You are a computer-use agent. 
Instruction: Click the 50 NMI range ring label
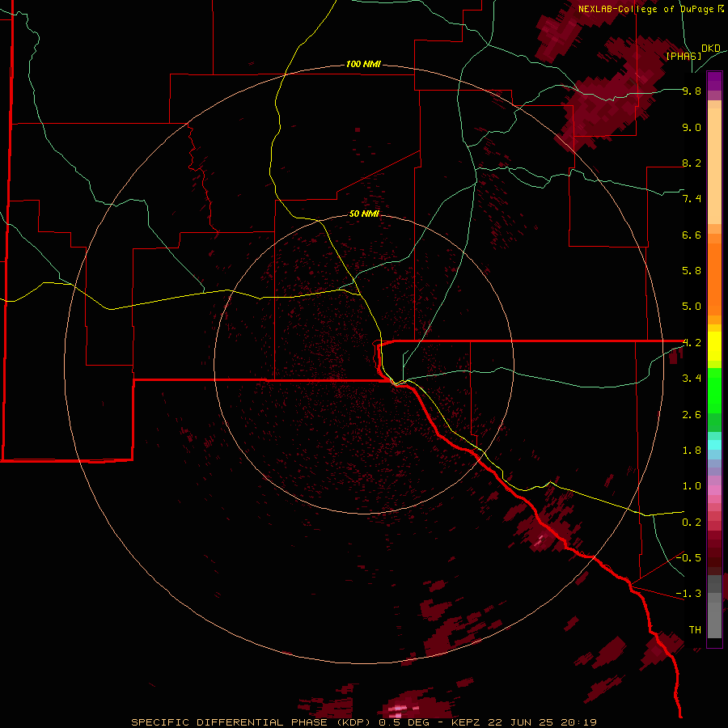click(364, 214)
